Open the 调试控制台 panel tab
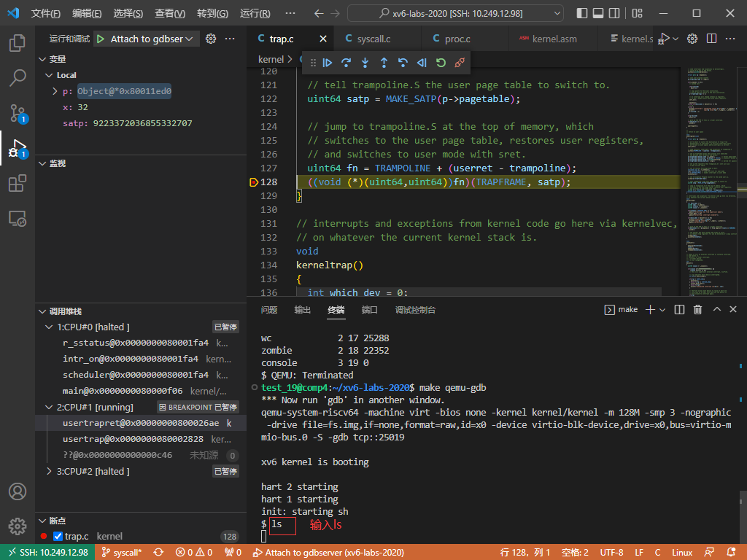This screenshot has width=747, height=560. tap(415, 310)
